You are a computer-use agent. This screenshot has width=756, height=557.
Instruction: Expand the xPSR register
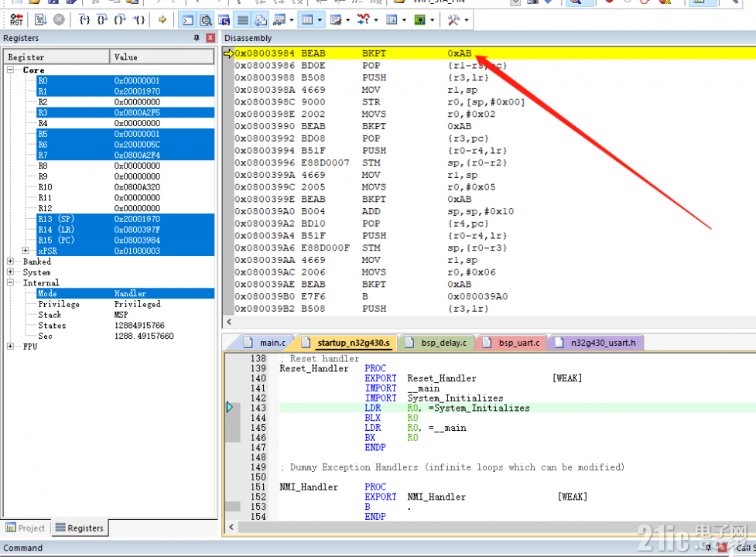point(26,251)
